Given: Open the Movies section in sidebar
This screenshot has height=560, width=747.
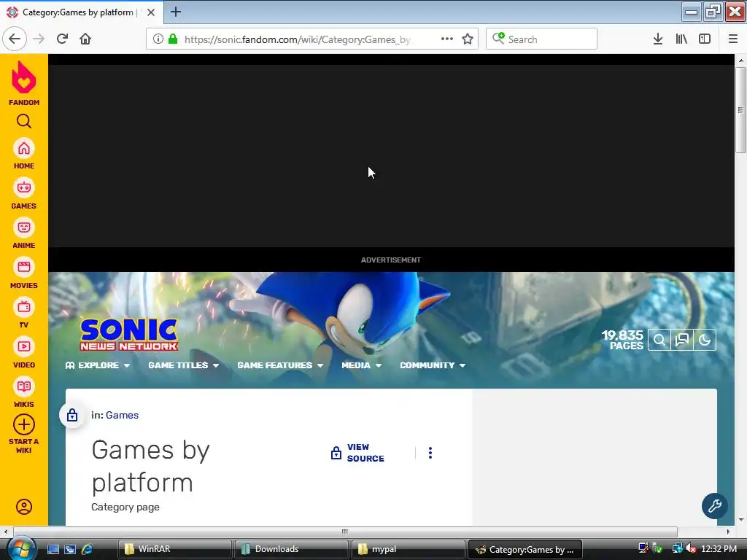Looking at the screenshot, I should [x=24, y=273].
